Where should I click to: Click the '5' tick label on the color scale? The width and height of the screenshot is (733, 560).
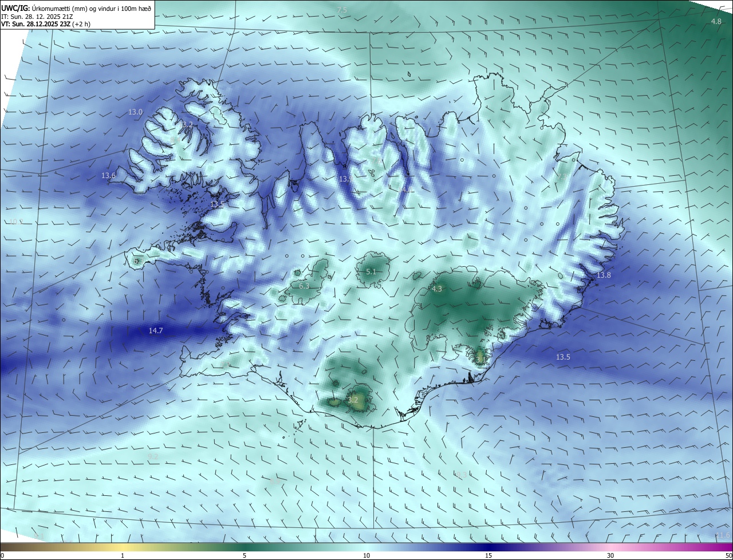click(x=245, y=555)
